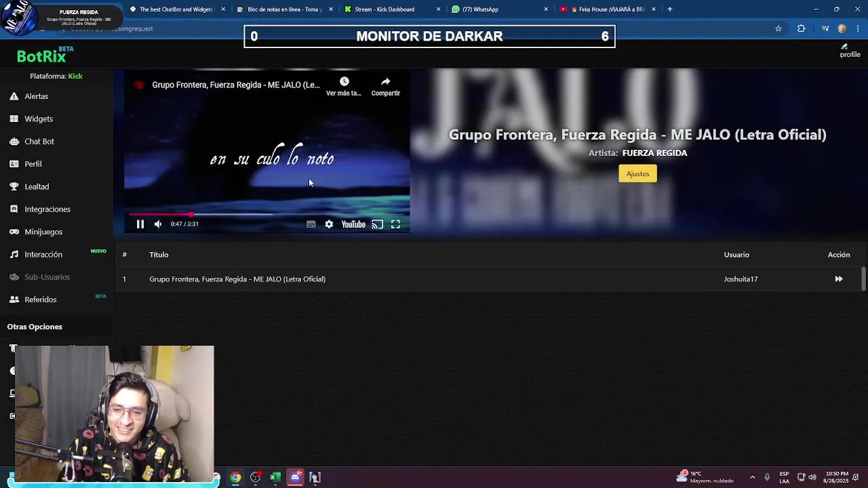Open Lealtad sidebar item

[x=37, y=186]
